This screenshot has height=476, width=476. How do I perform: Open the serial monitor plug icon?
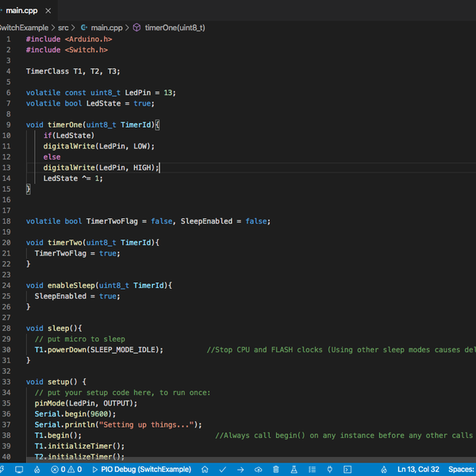tap(328, 470)
